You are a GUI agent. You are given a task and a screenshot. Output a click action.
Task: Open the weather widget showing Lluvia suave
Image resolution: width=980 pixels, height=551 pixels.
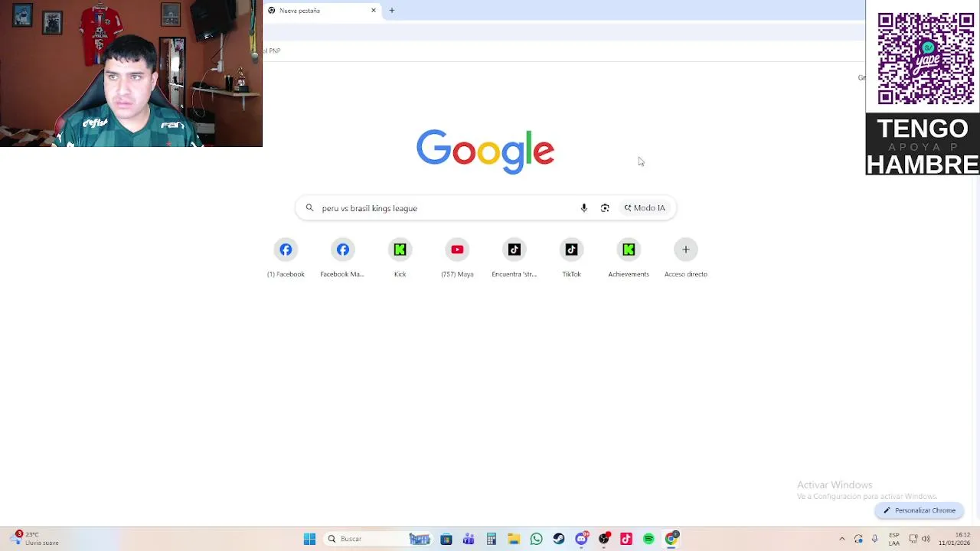(x=34, y=539)
